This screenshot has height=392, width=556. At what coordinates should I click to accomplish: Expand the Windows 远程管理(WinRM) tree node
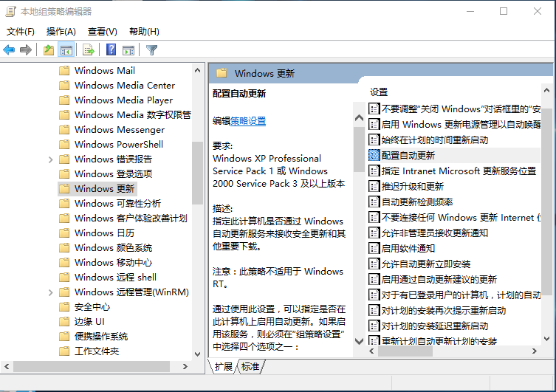coord(50,292)
